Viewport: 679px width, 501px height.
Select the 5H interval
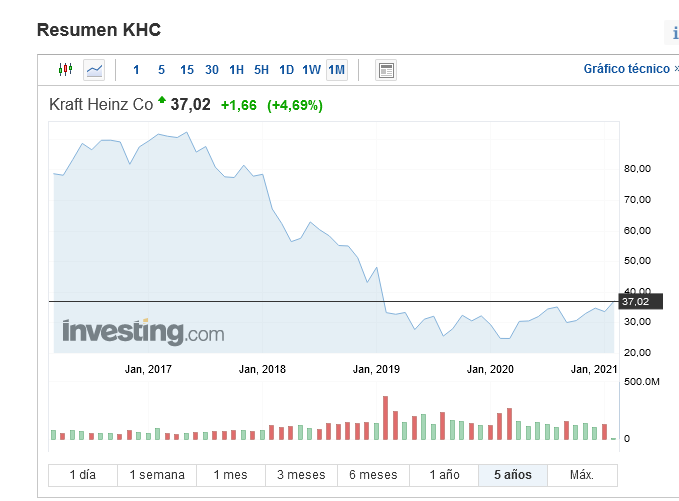click(261, 70)
